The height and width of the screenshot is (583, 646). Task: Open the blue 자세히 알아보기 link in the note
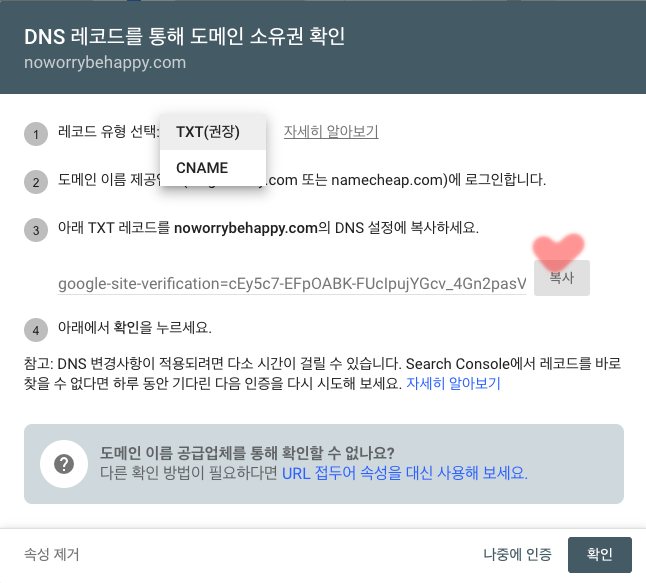pos(453,383)
